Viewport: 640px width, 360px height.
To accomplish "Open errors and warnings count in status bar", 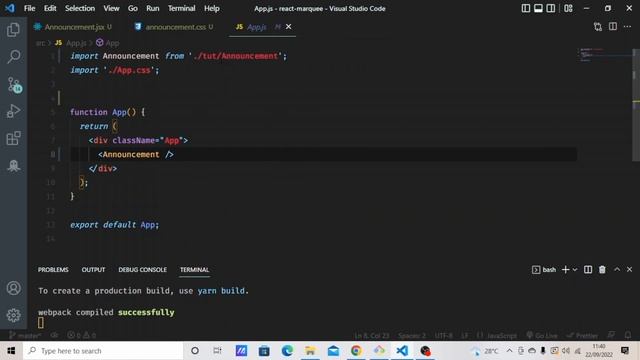I will [x=82, y=336].
